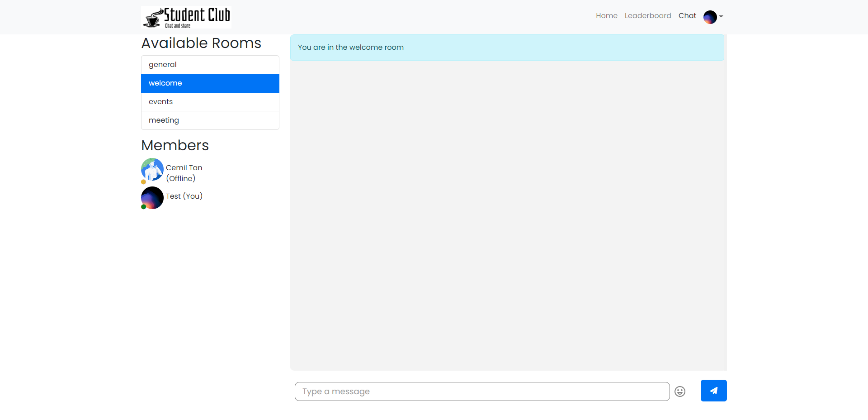Viewport: 868px width, 420px height.
Task: Click the send message button
Action: (x=713, y=391)
